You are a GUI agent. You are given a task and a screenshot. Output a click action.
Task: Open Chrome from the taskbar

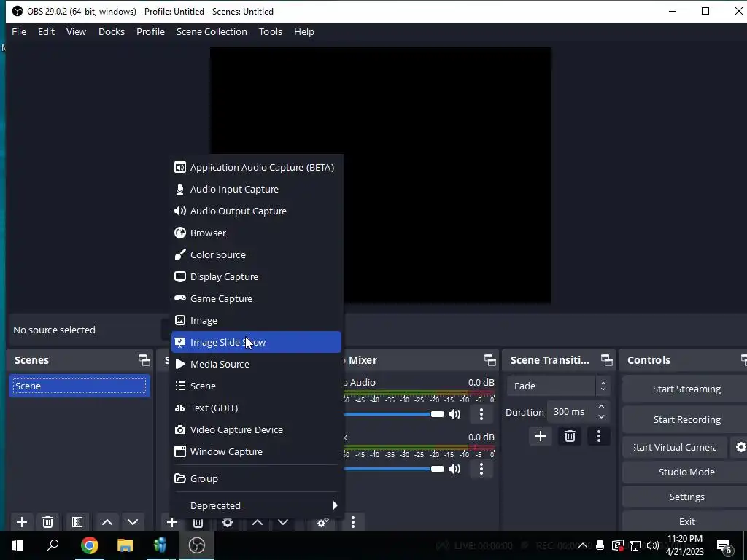click(90, 545)
